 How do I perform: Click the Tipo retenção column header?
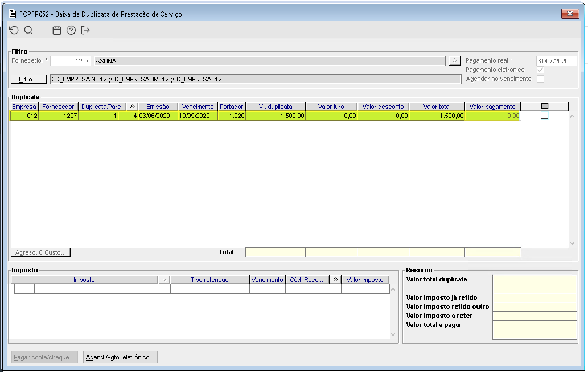[x=209, y=279]
